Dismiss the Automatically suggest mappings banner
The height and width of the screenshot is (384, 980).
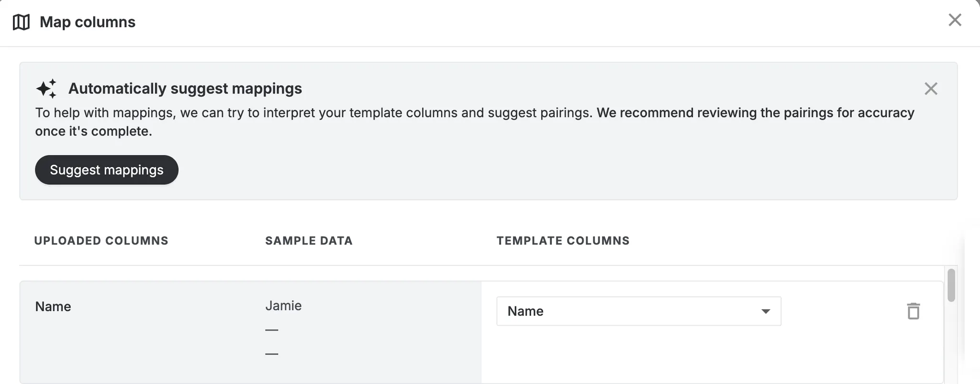click(931, 89)
